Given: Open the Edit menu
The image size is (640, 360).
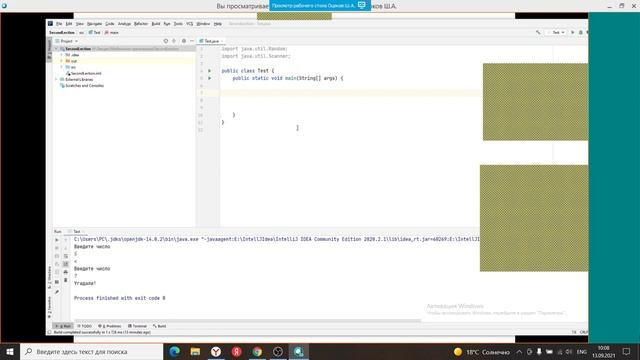Looking at the screenshot, I should pyautogui.click(x=69, y=24).
